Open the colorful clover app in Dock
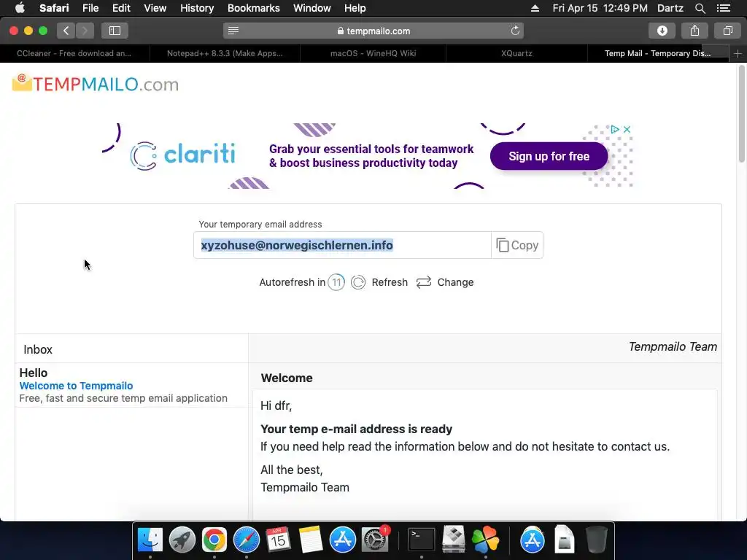Screen dimensions: 747x560 tap(485, 540)
